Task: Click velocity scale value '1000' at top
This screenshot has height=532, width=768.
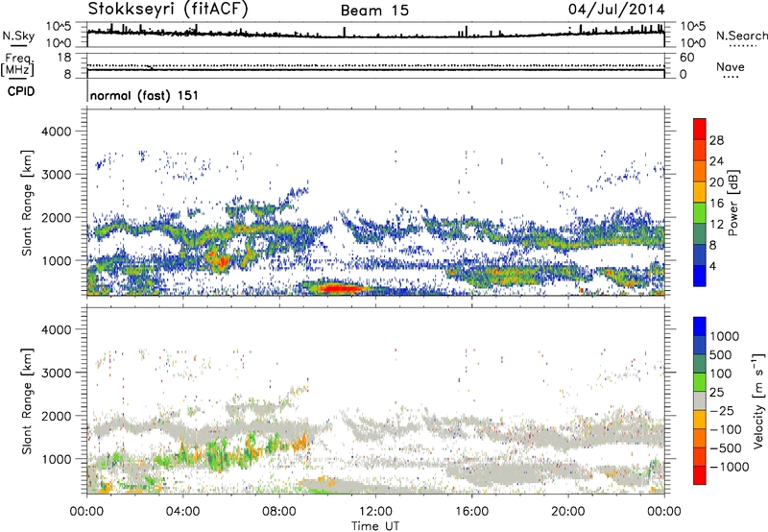Action: click(724, 336)
